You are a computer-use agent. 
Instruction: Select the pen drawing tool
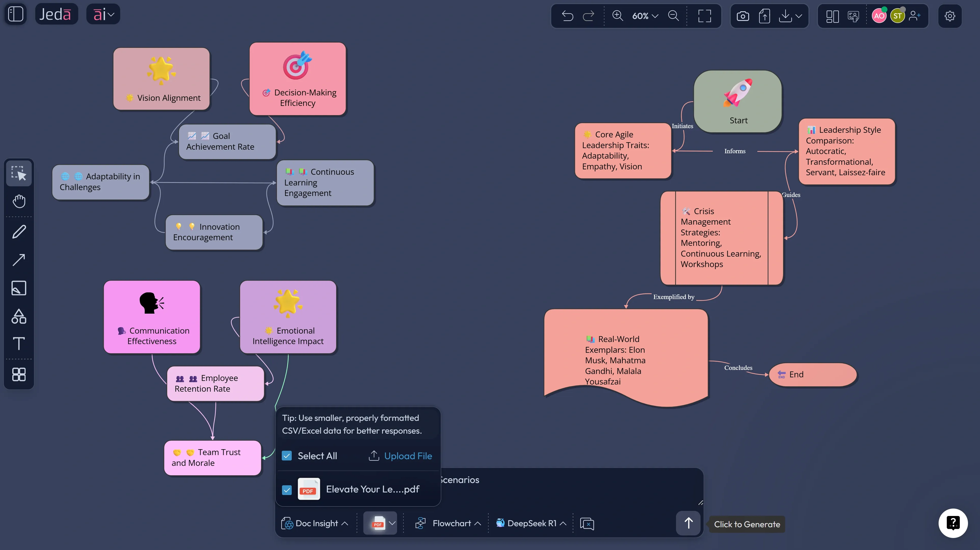(x=19, y=232)
